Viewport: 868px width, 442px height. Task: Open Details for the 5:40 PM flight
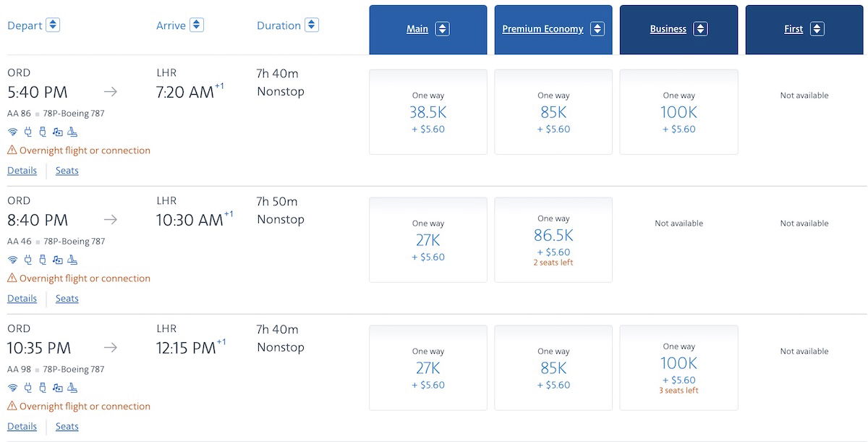click(22, 171)
